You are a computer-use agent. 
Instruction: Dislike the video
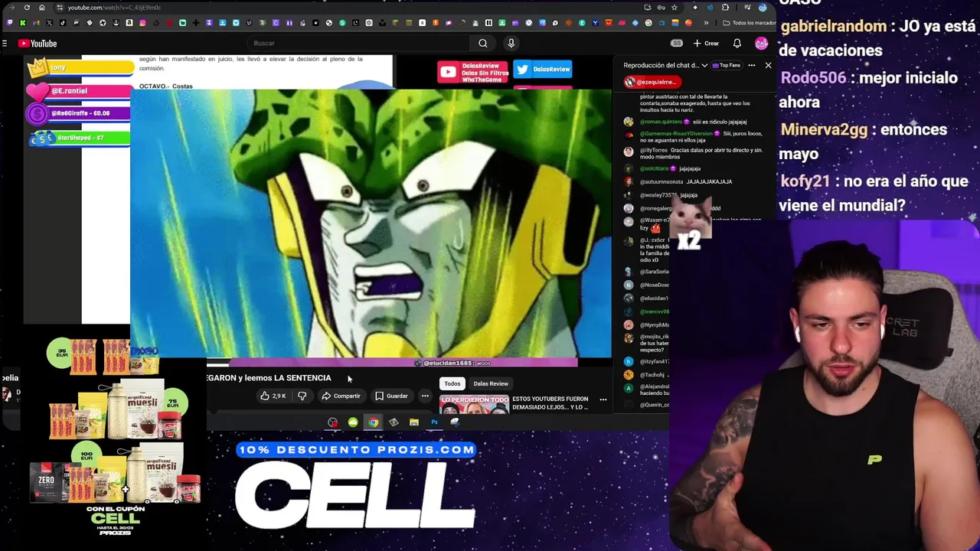click(x=302, y=396)
